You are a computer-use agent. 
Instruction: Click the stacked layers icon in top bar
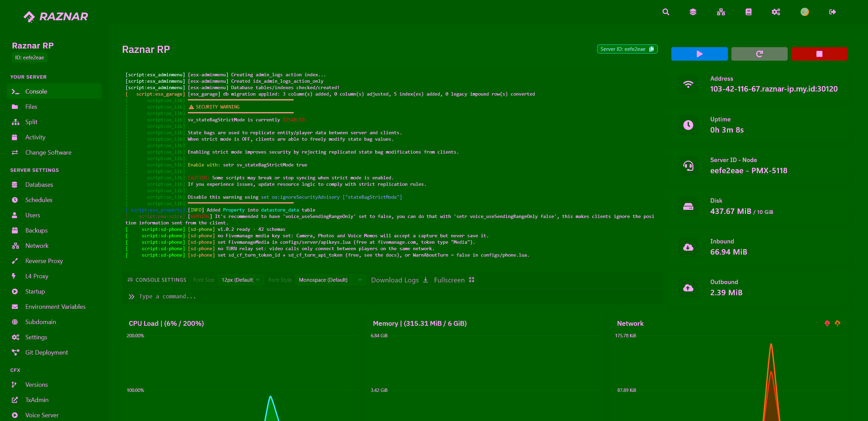click(x=693, y=12)
